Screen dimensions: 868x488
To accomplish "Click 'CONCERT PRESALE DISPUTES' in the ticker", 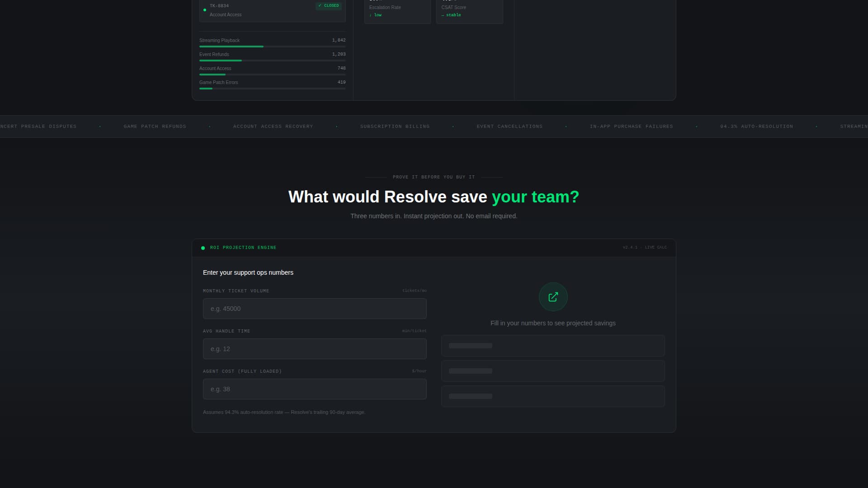I will [x=38, y=127].
